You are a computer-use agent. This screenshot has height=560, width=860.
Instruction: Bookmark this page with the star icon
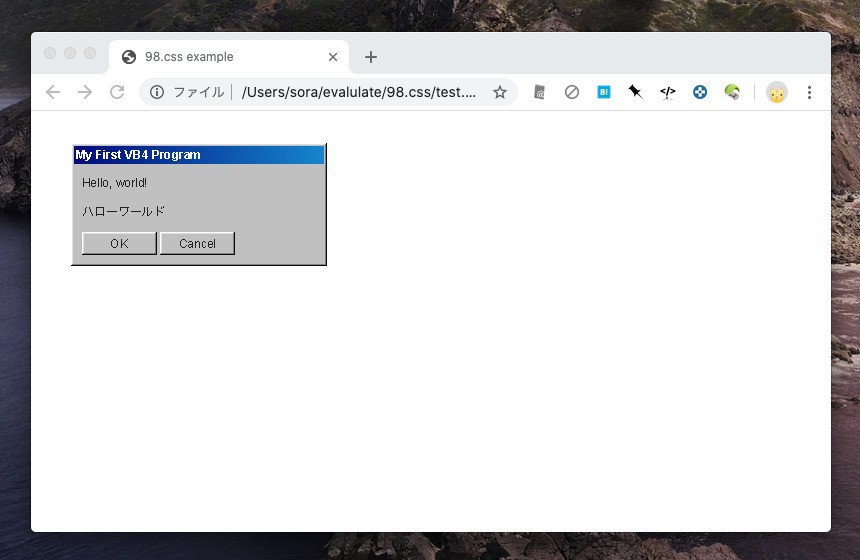coord(500,92)
